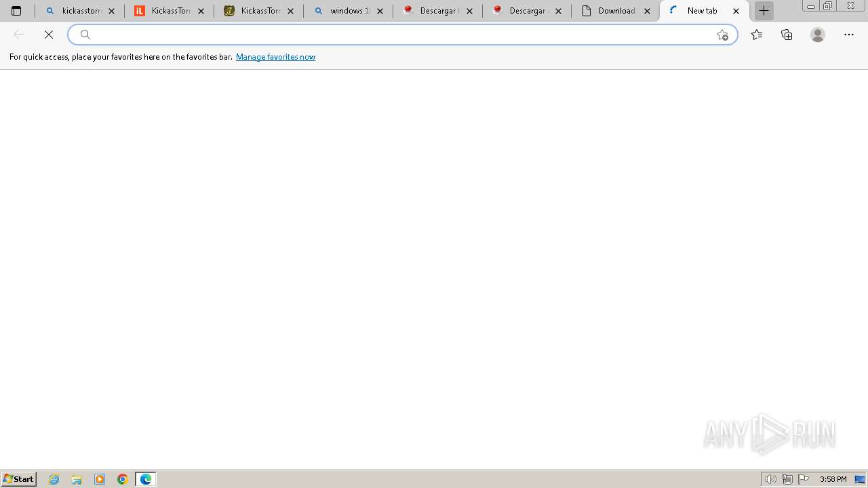The image size is (868, 488).
Task: Open the profile avatar menu
Action: tap(818, 35)
